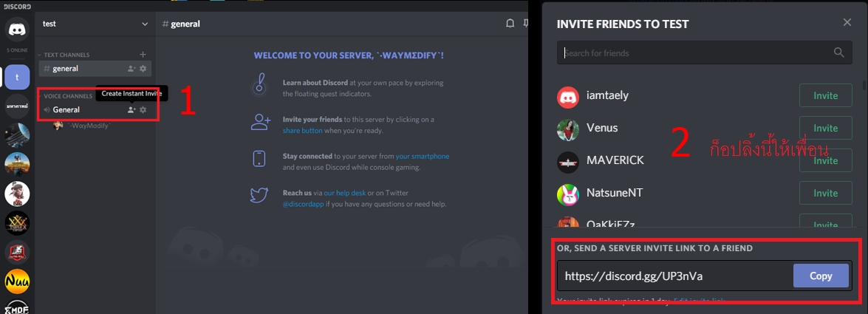Screen dimensions: 868x314
Task: Open the our help desk link
Action: pyautogui.click(x=345, y=193)
